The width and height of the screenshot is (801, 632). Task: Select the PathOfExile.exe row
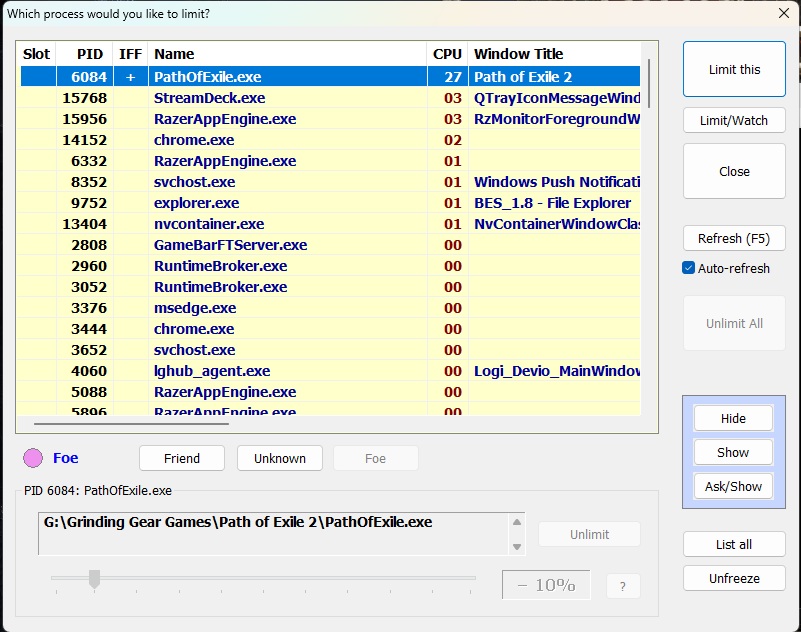(x=330, y=77)
